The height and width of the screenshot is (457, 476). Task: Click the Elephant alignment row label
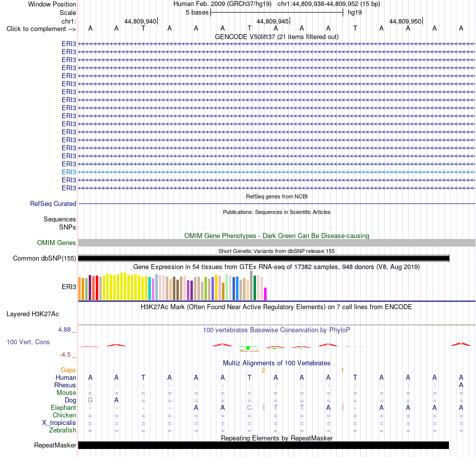pyautogui.click(x=63, y=407)
